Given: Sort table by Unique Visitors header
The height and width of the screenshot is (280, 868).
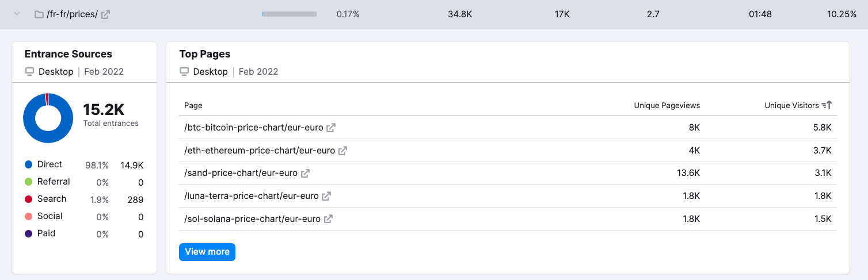Looking at the screenshot, I should coord(791,105).
